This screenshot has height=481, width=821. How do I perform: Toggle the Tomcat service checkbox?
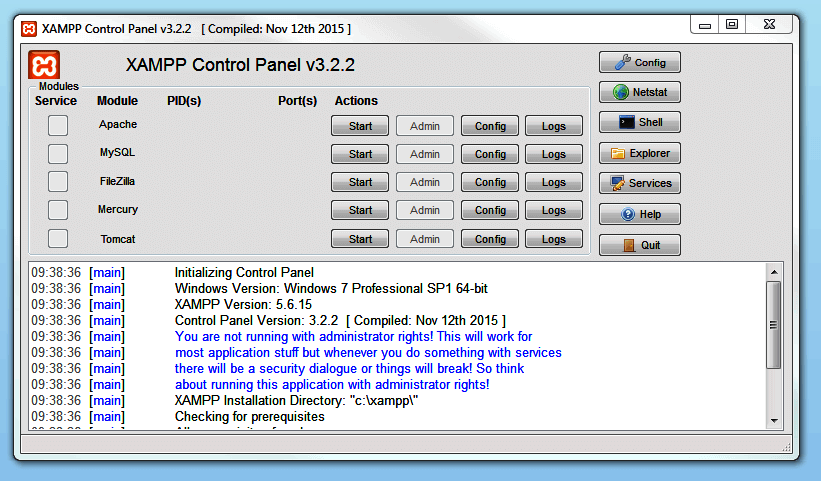tap(58, 239)
